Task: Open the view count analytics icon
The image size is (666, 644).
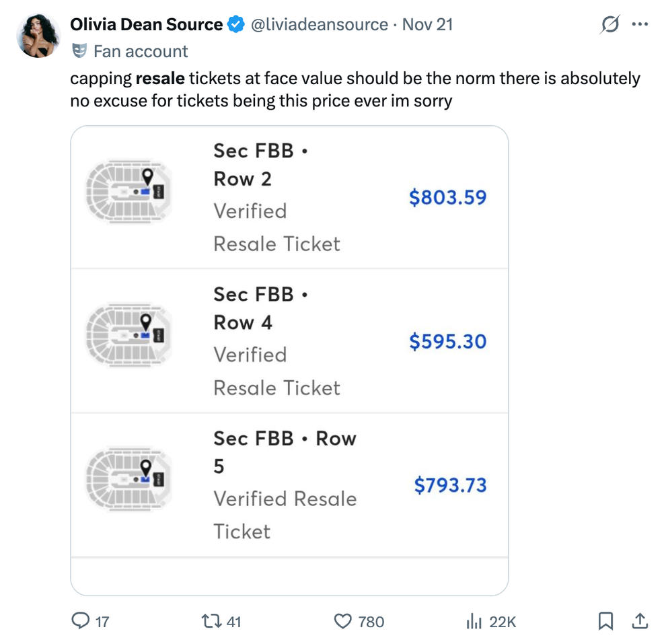Action: click(472, 622)
